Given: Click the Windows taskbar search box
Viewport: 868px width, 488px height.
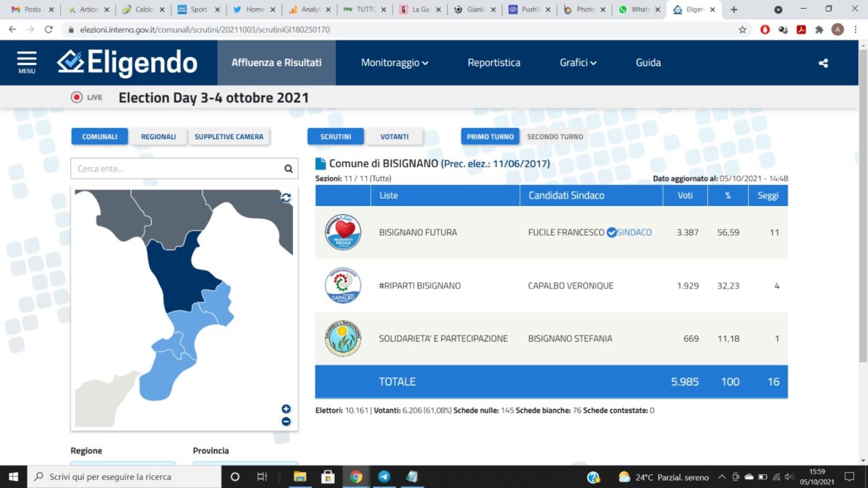Looking at the screenshot, I should point(124,477).
